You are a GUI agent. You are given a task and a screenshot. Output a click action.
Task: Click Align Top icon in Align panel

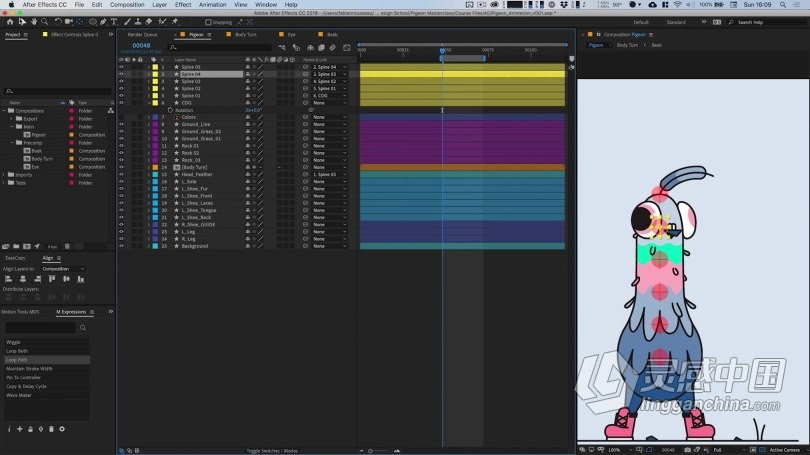(52, 279)
